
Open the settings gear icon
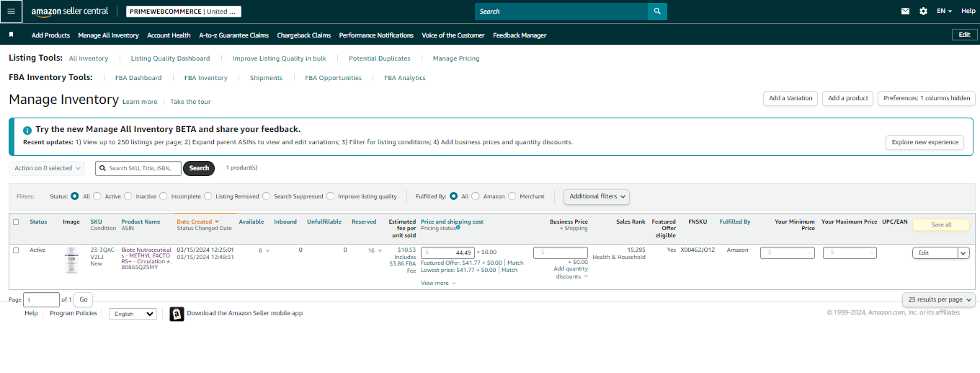tap(923, 12)
